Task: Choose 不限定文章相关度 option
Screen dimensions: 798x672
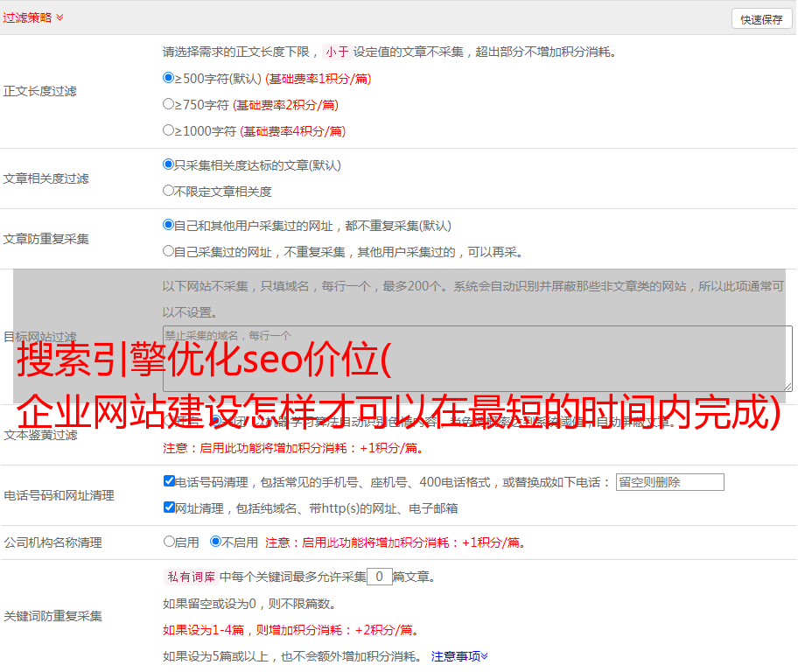Action: coord(168,191)
